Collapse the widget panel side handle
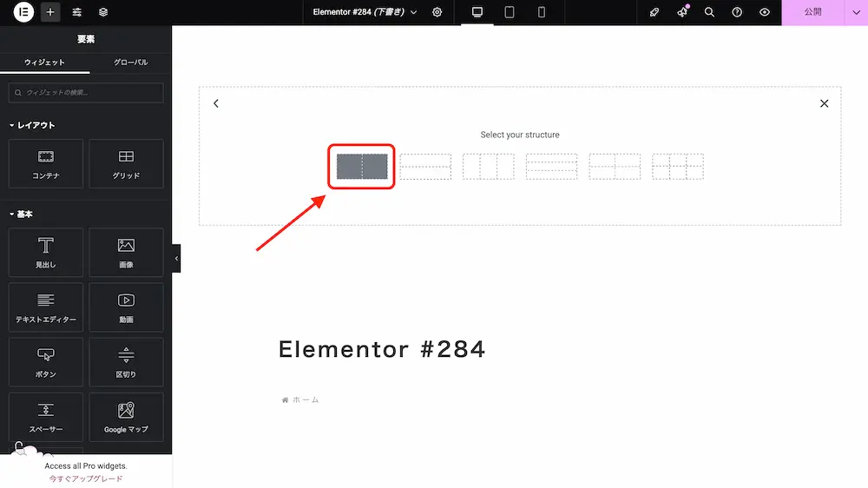The width and height of the screenshot is (868, 488). click(x=176, y=259)
